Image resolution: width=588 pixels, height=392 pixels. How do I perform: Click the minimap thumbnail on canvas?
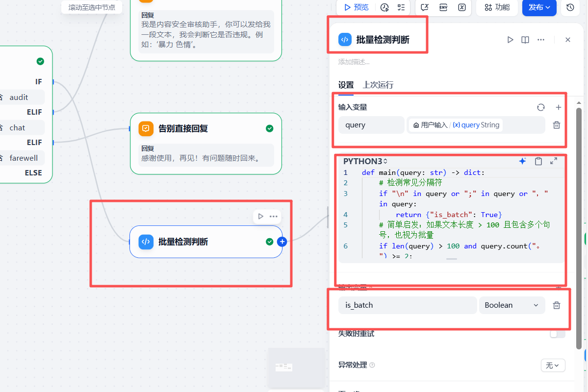point(296,367)
